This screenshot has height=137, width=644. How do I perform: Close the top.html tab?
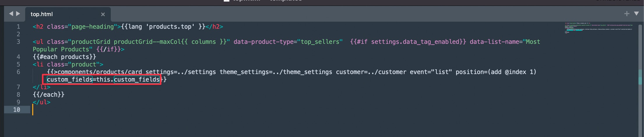(103, 14)
